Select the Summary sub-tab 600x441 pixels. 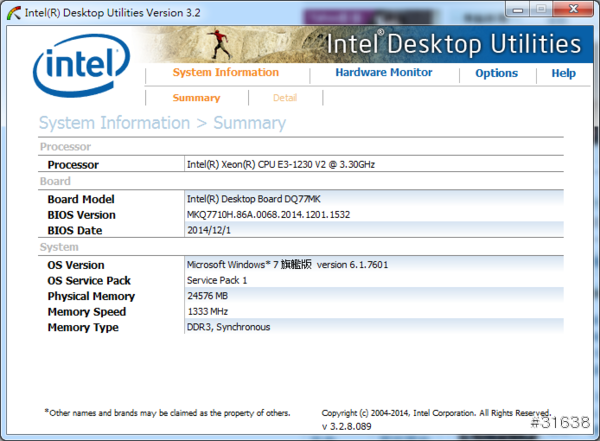tap(196, 98)
